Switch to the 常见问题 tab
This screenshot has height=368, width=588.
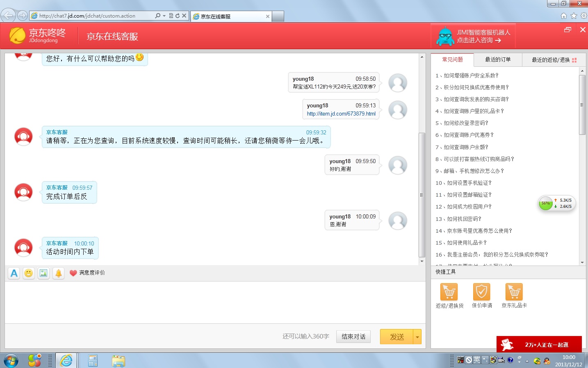pos(452,59)
